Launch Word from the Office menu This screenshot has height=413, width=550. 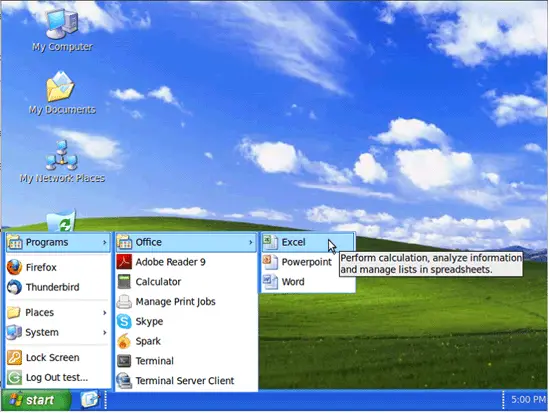point(308,282)
